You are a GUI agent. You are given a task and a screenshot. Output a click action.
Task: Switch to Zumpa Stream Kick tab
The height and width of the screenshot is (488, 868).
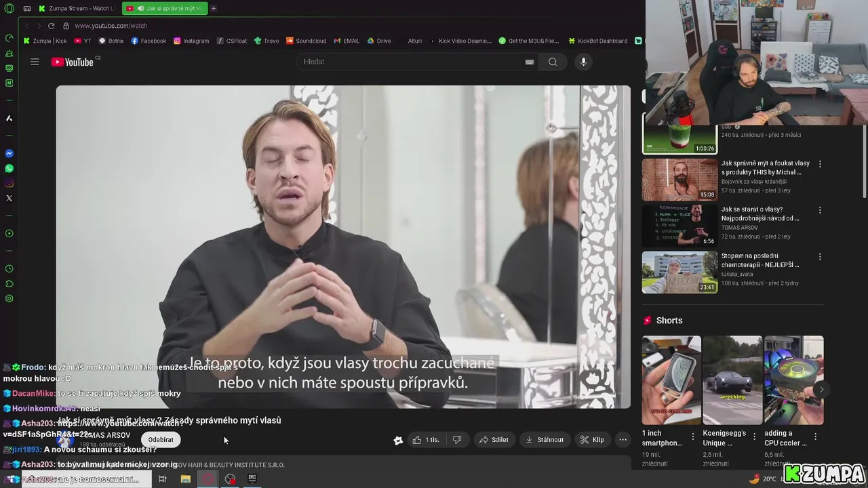[77, 8]
